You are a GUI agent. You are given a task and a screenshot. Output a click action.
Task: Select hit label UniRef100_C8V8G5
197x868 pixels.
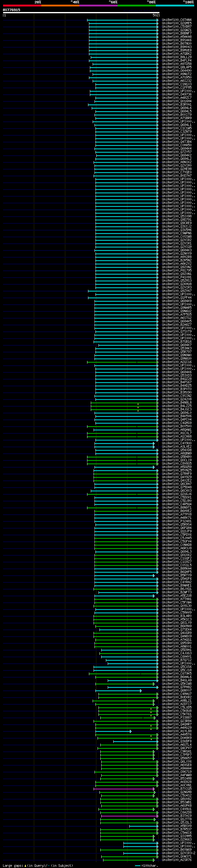(176, 464)
